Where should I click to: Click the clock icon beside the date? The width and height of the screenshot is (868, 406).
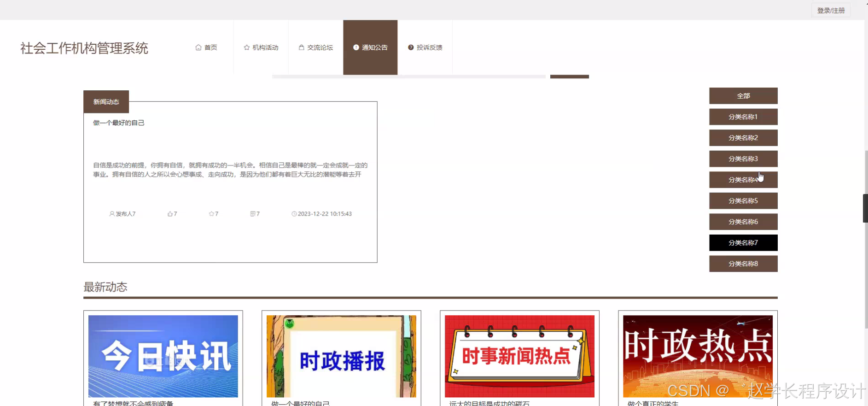tap(294, 214)
